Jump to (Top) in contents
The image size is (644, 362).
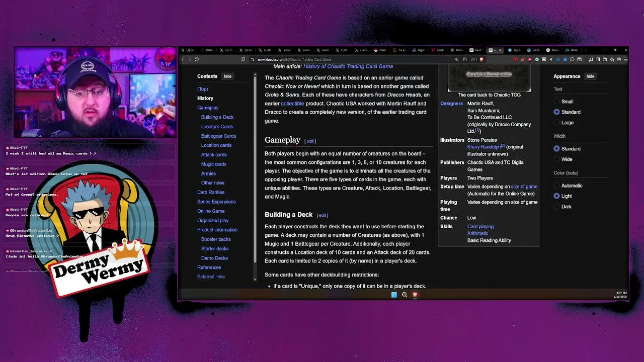[x=203, y=89]
